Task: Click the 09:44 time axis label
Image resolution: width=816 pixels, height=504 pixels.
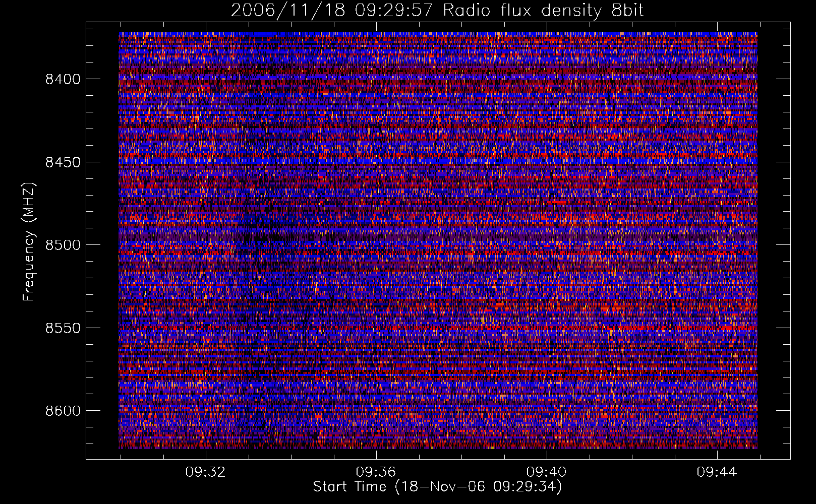Action: [717, 472]
